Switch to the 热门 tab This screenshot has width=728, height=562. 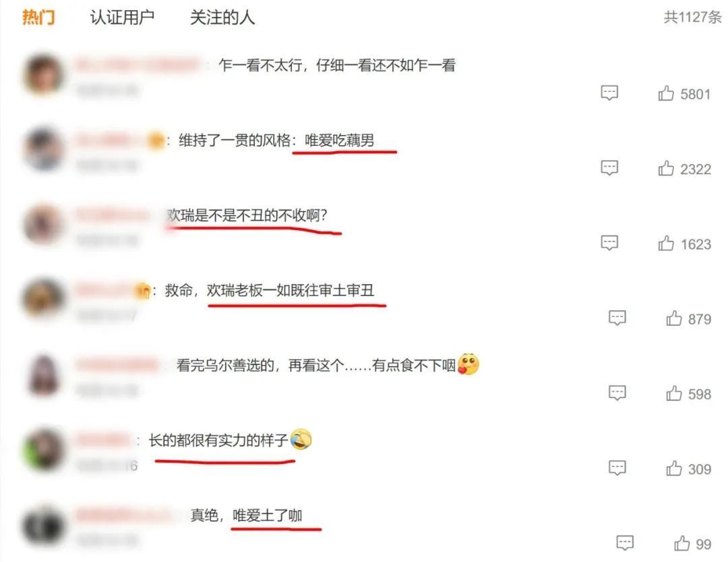click(x=38, y=18)
